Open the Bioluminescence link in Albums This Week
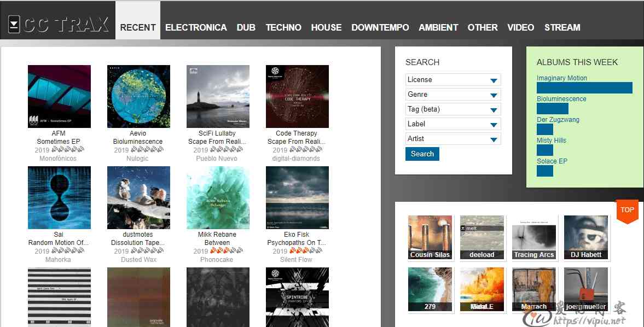The width and height of the screenshot is (644, 327). [x=561, y=99]
